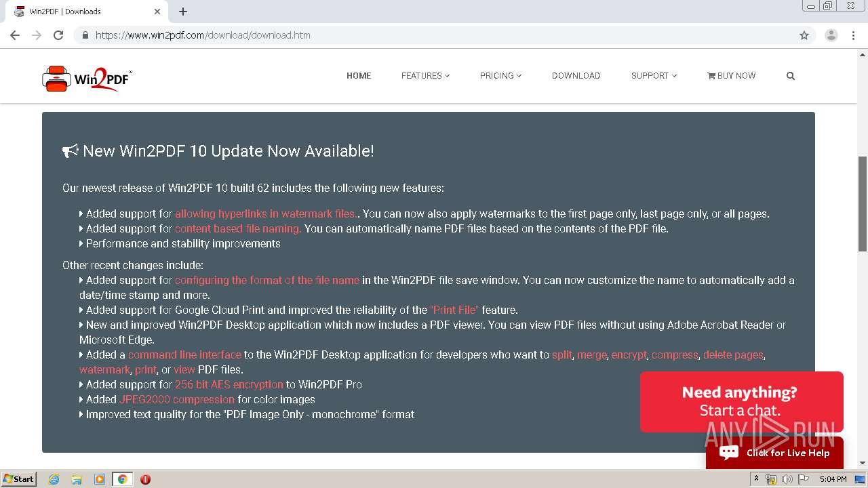Click BUY NOW cart link

click(x=731, y=76)
